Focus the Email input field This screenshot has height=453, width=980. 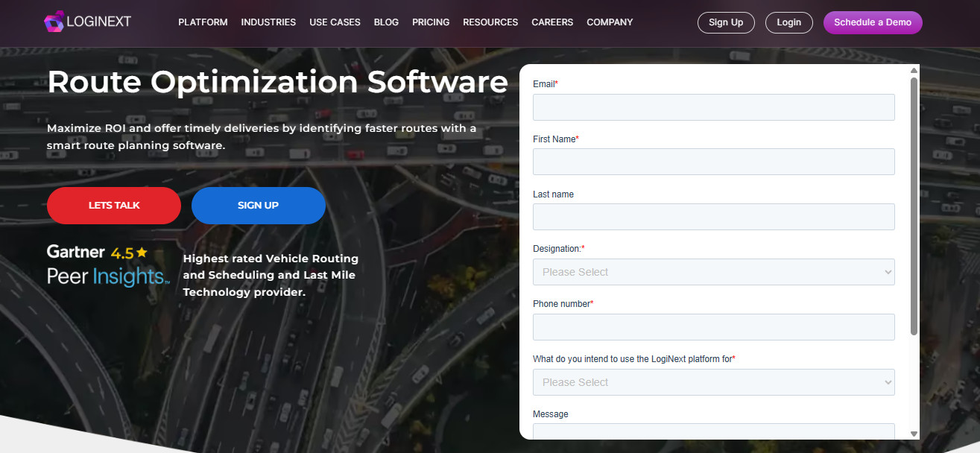[x=713, y=107]
